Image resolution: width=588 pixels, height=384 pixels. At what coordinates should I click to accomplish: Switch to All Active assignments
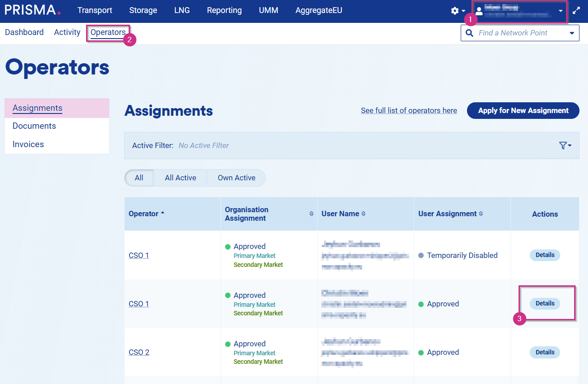pos(180,178)
